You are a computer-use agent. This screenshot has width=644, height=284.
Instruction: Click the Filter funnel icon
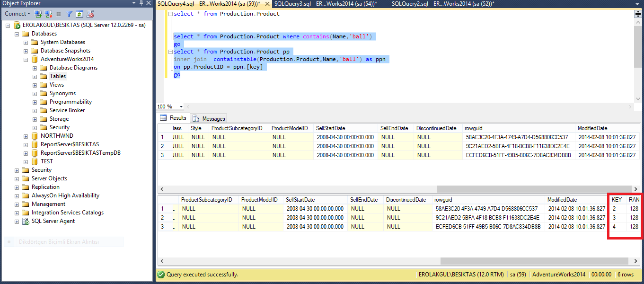point(69,14)
